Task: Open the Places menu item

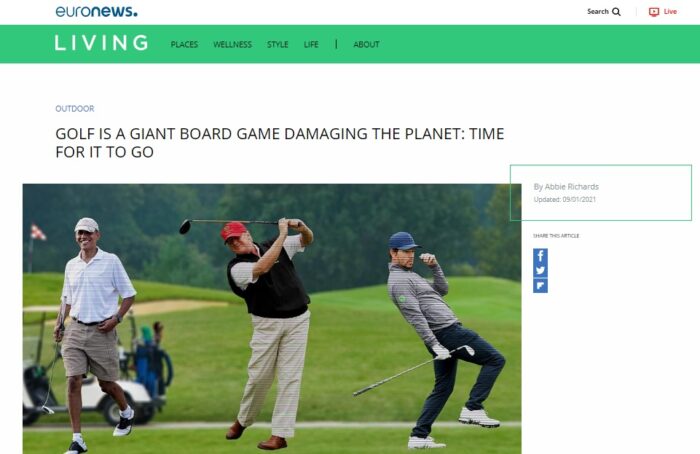Action: coord(184,45)
